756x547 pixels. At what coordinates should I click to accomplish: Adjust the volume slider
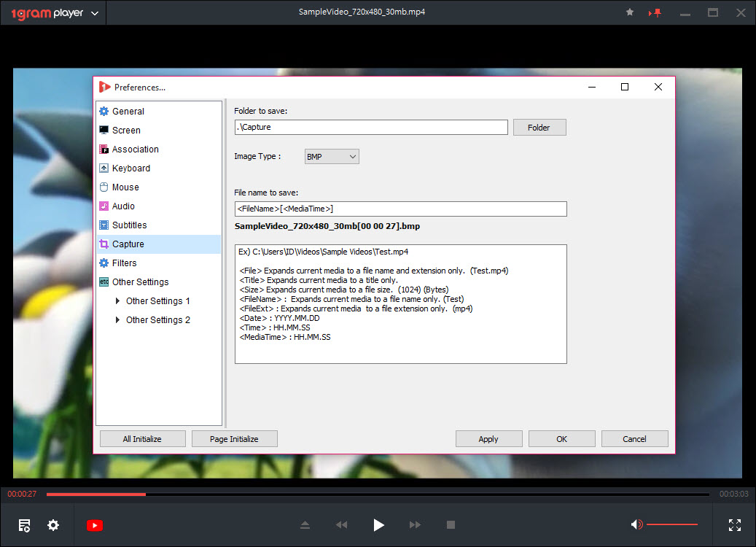tap(671, 524)
